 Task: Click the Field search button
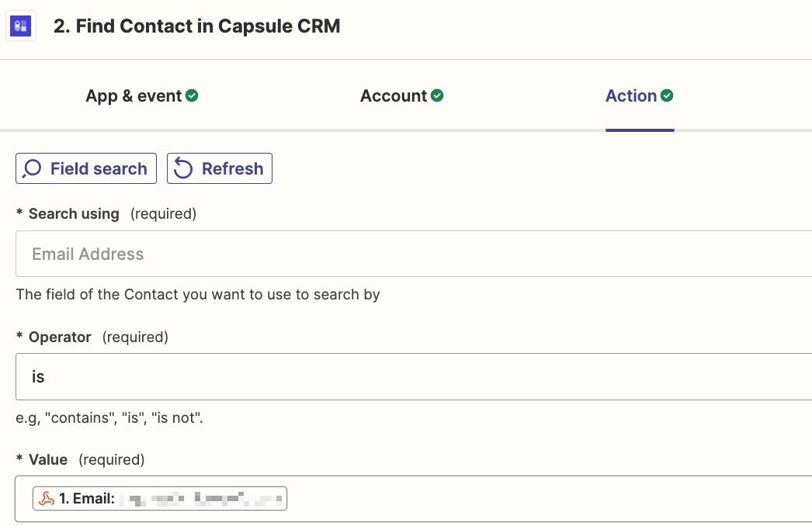coord(86,168)
